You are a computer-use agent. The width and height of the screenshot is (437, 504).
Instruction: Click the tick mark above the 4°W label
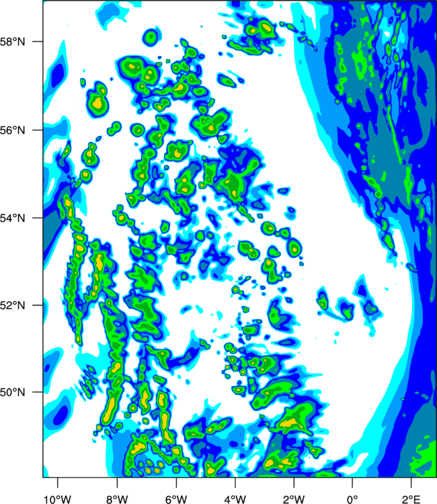(235, 482)
